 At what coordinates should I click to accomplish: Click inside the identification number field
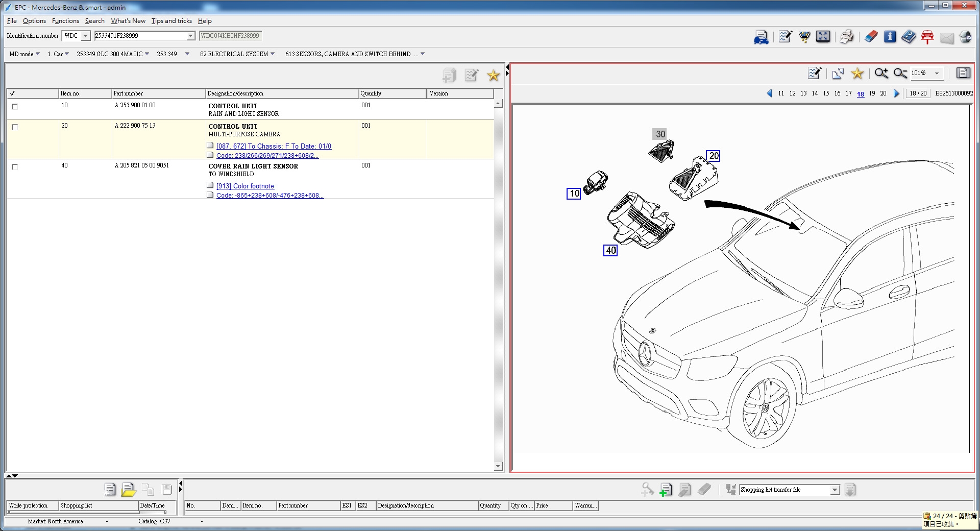[140, 36]
